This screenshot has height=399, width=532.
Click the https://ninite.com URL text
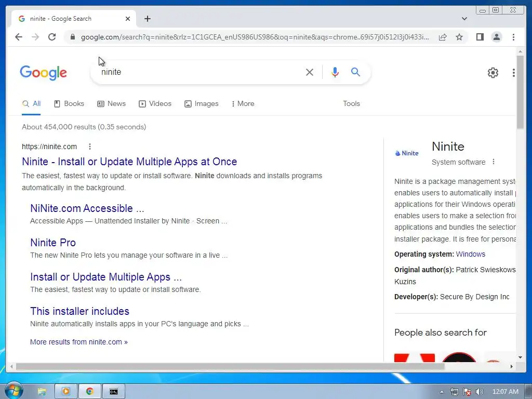pyautogui.click(x=49, y=147)
